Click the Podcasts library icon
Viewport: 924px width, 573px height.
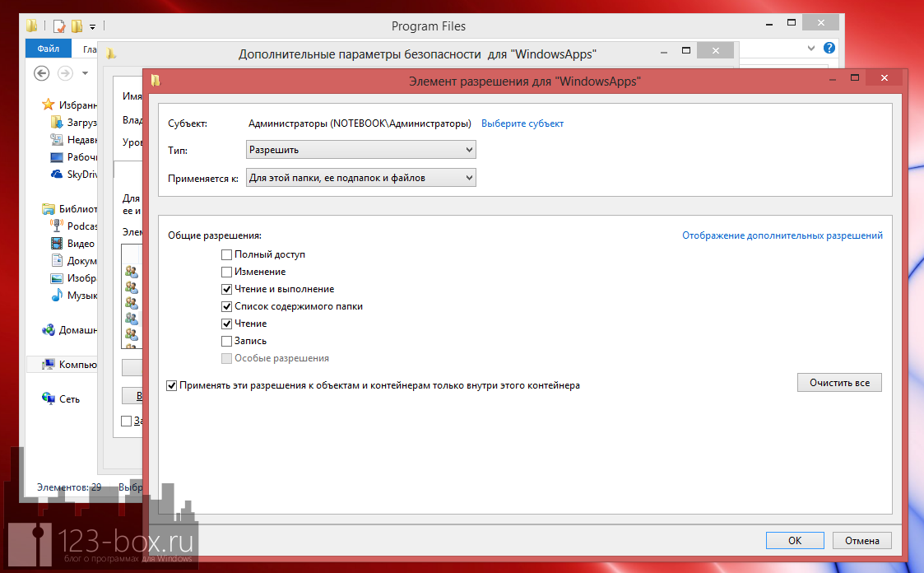pyautogui.click(x=56, y=226)
